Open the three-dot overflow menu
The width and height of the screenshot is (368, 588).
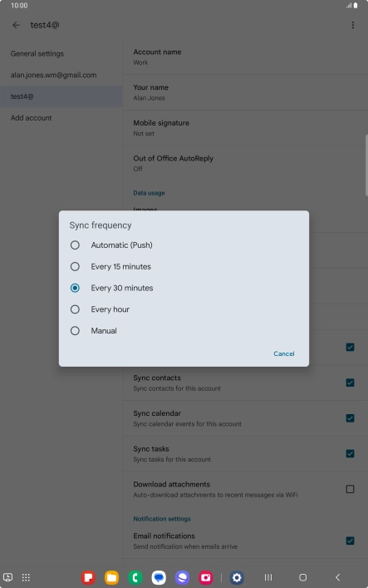[353, 25]
